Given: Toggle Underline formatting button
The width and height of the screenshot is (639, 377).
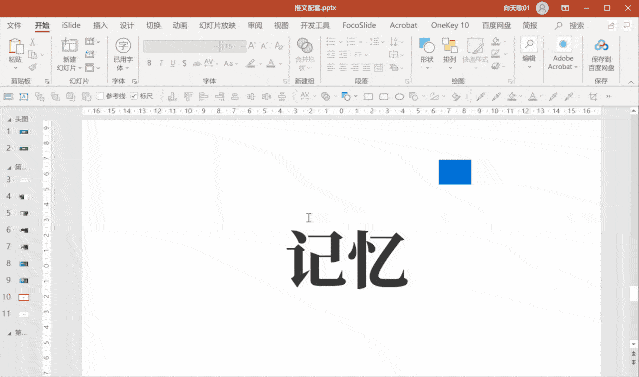Looking at the screenshot, I should (173, 64).
